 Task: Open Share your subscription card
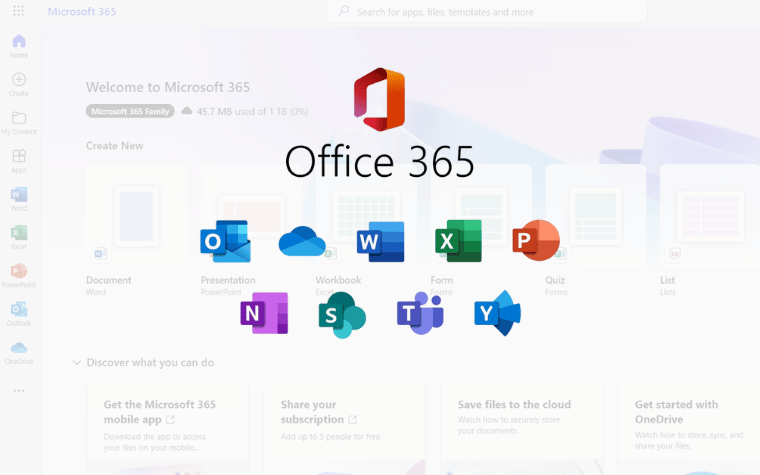pyautogui.click(x=345, y=428)
